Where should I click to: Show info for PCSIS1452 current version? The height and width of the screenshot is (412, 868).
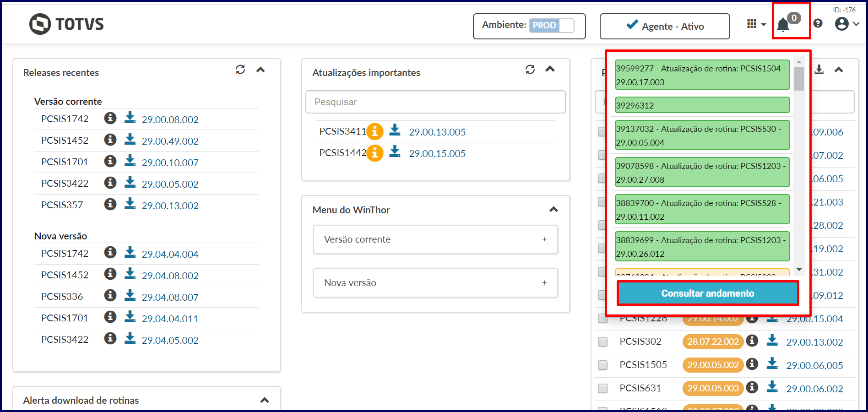[x=110, y=140]
